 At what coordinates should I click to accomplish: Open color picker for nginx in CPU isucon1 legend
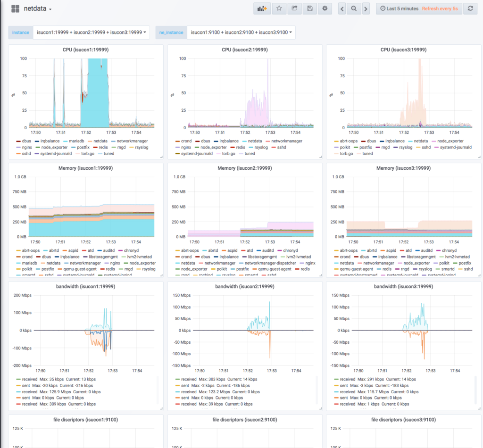click(x=18, y=148)
